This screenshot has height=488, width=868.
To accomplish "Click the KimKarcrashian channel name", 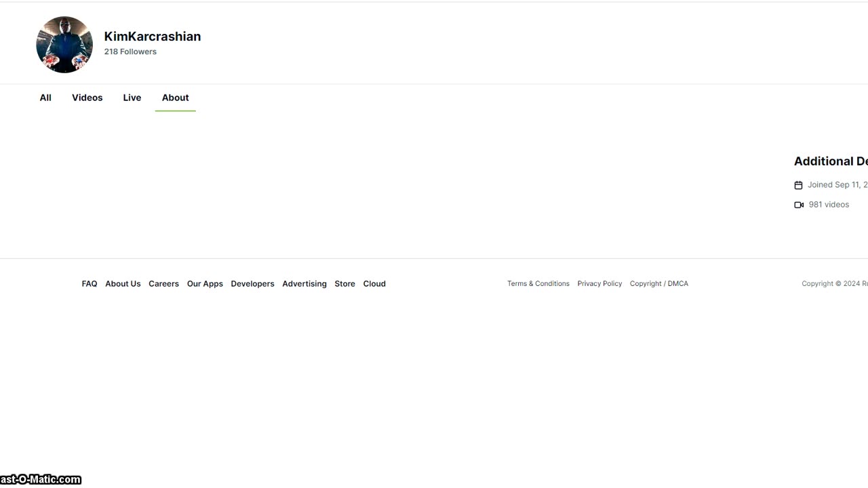I will [153, 37].
